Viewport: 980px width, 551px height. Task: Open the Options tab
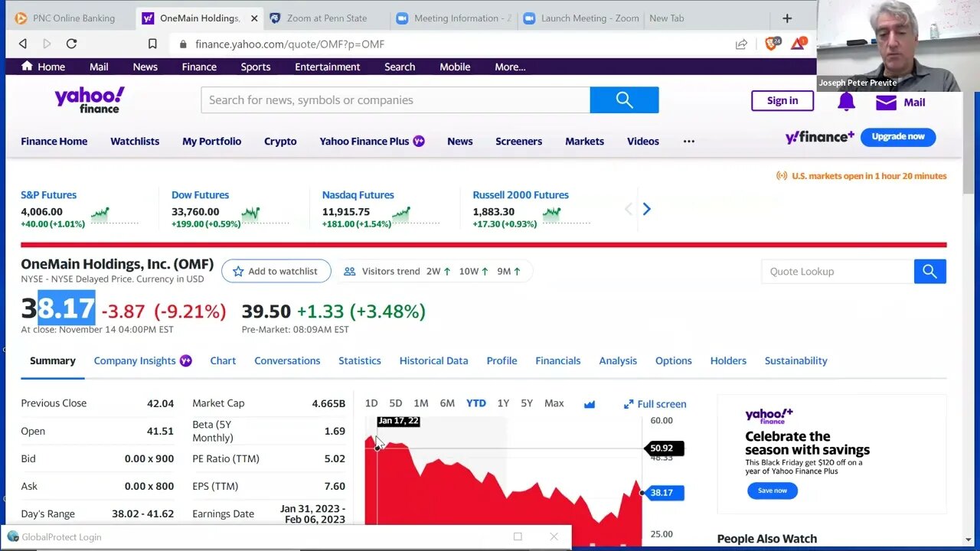click(x=673, y=360)
